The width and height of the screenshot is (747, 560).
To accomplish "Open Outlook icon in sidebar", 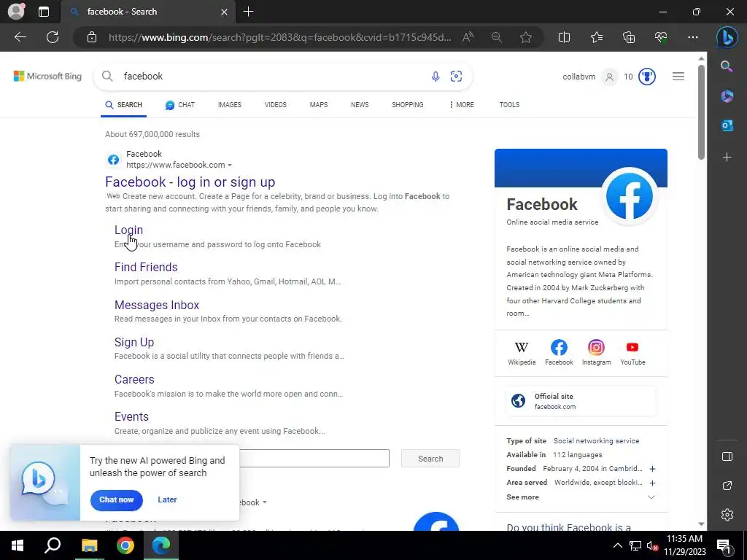I will [x=727, y=125].
